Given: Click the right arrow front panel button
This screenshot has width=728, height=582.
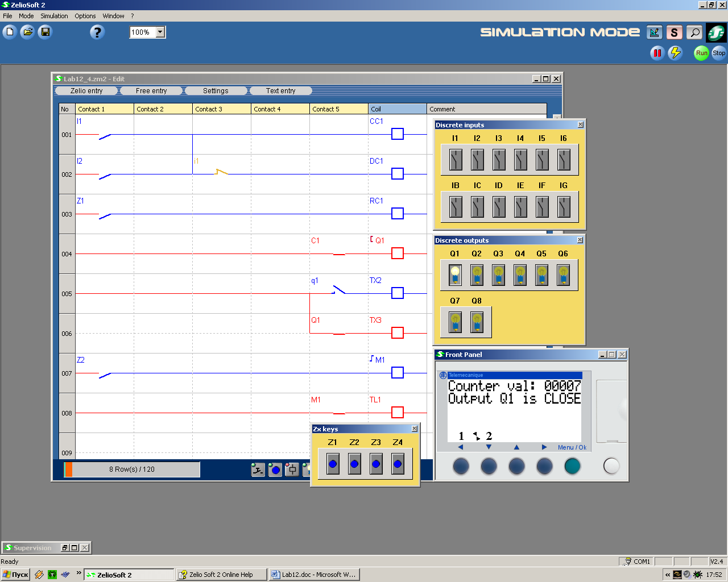Looking at the screenshot, I should [x=544, y=466].
